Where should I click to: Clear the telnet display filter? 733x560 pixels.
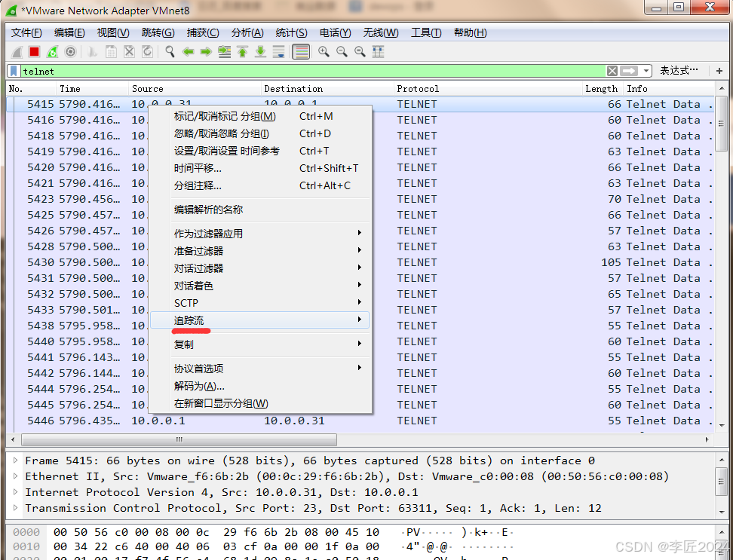612,71
